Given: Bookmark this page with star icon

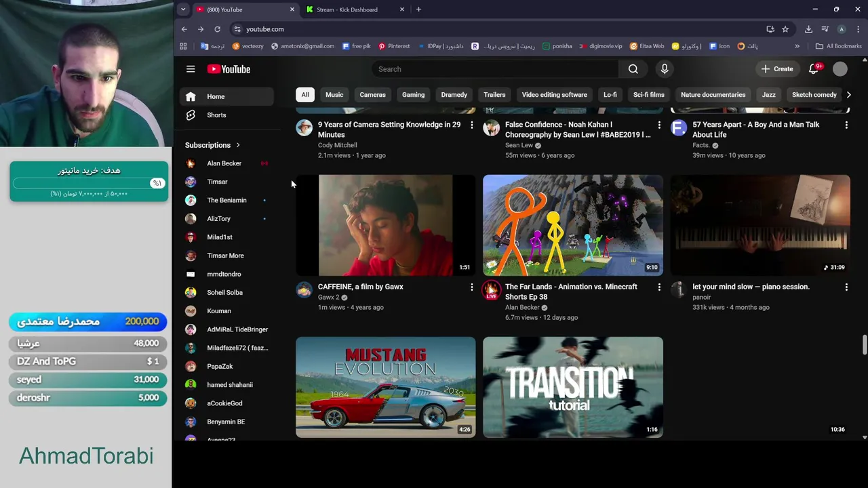Looking at the screenshot, I should point(785,29).
